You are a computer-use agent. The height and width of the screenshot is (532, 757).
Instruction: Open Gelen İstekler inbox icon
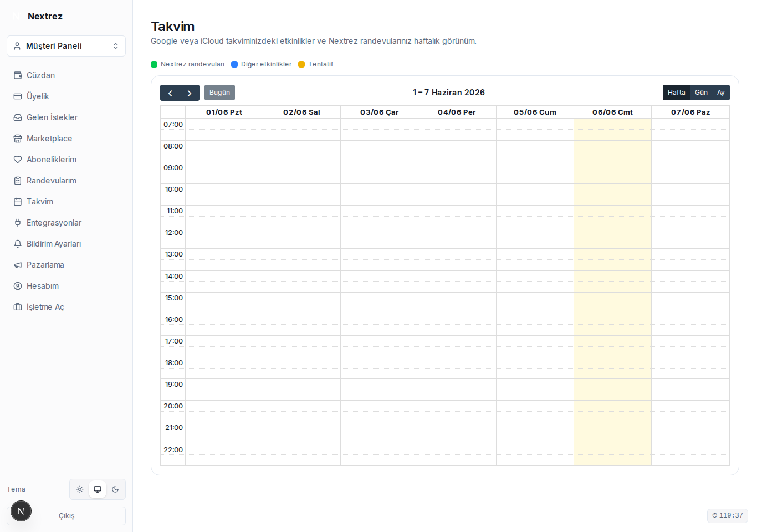tap(18, 117)
